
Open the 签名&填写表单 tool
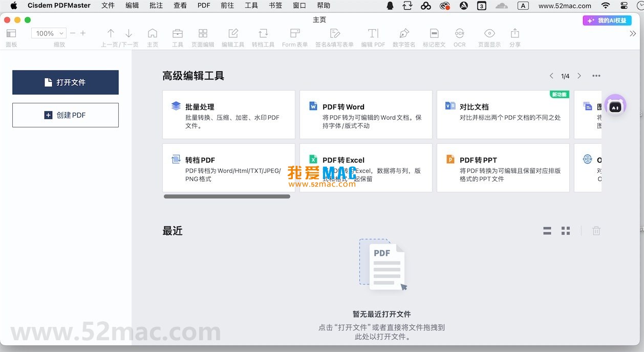335,33
